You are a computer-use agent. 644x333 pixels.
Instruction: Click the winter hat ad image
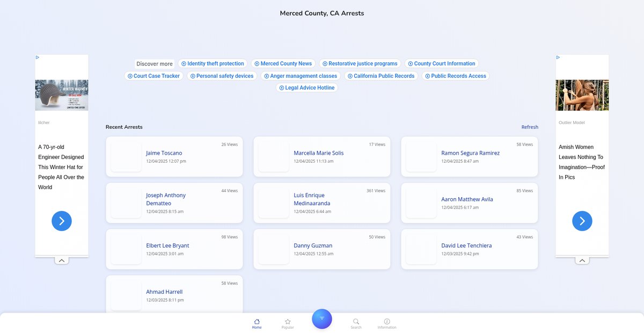click(x=62, y=95)
